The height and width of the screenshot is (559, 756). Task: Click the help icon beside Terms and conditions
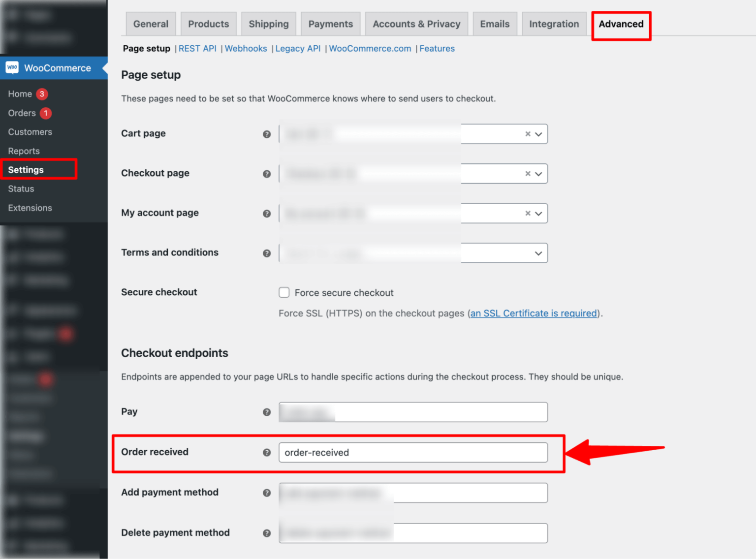point(267,253)
